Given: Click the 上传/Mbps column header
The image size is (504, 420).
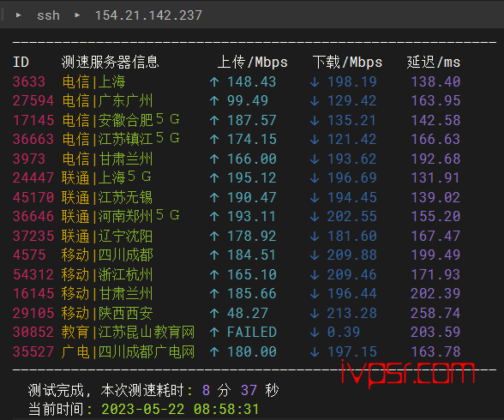Looking at the screenshot, I should coord(252,62).
